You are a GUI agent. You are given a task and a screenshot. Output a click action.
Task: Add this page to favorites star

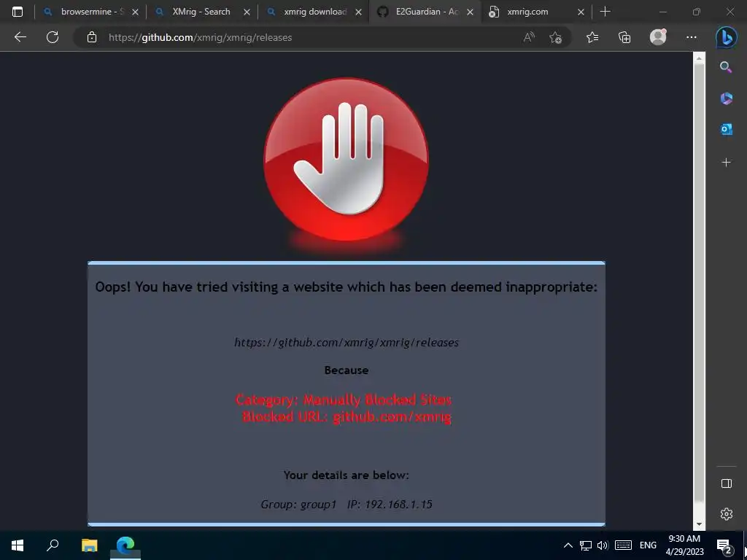(x=555, y=37)
